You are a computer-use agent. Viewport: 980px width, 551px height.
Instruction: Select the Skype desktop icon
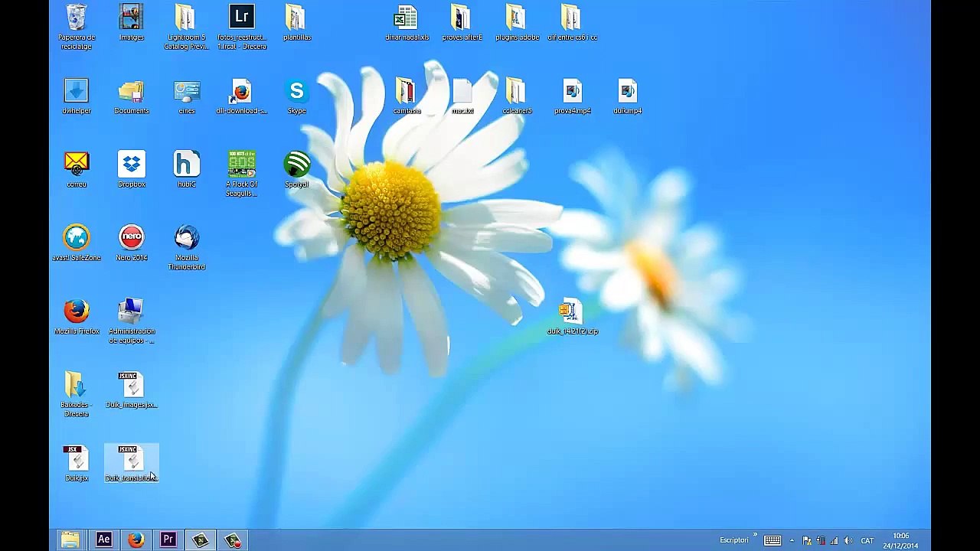pos(297,96)
